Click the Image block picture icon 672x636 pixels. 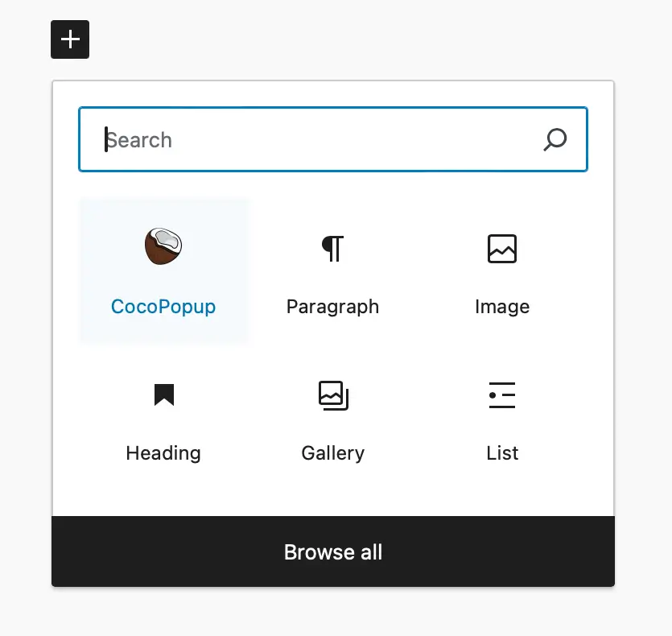502,249
